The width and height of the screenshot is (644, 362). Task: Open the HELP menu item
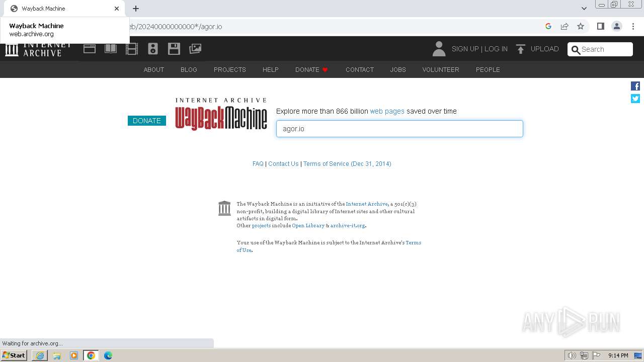[x=271, y=70]
